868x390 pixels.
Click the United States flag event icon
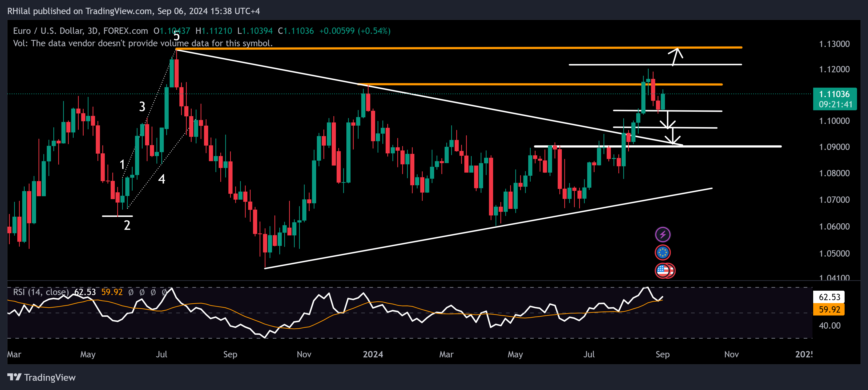pos(663,270)
